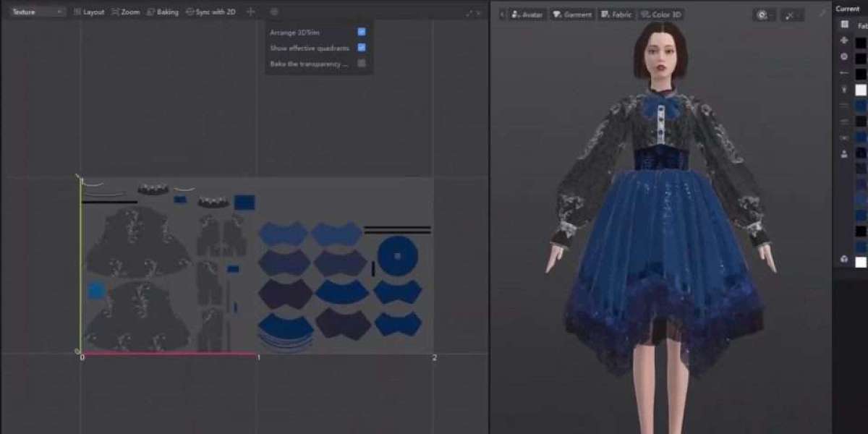Enable Bake the transparency checkbox
868x434 pixels.
[362, 64]
